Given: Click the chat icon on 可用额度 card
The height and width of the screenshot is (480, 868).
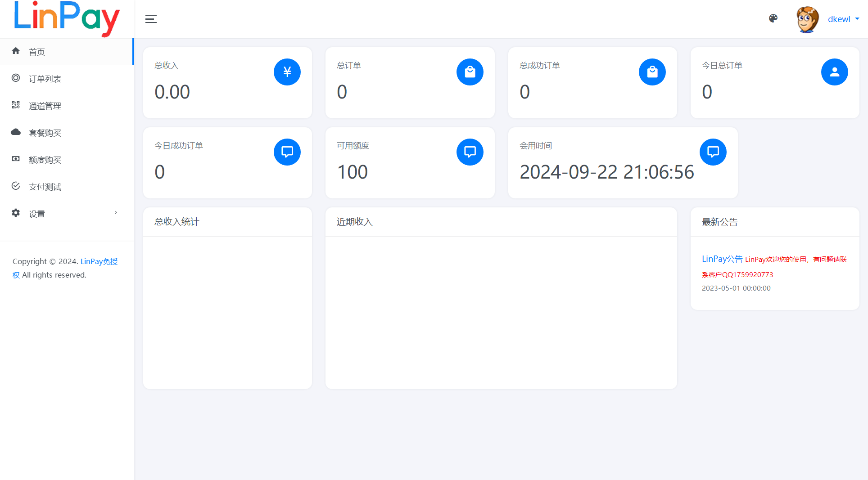Looking at the screenshot, I should (470, 152).
